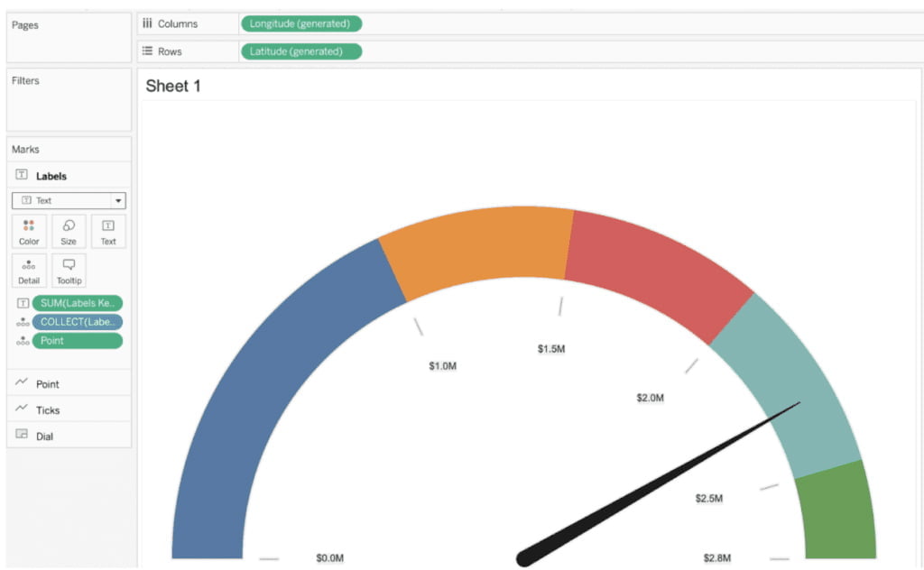Viewport: 924px width, 570px height.
Task: Open the Detail mark card
Action: [29, 270]
